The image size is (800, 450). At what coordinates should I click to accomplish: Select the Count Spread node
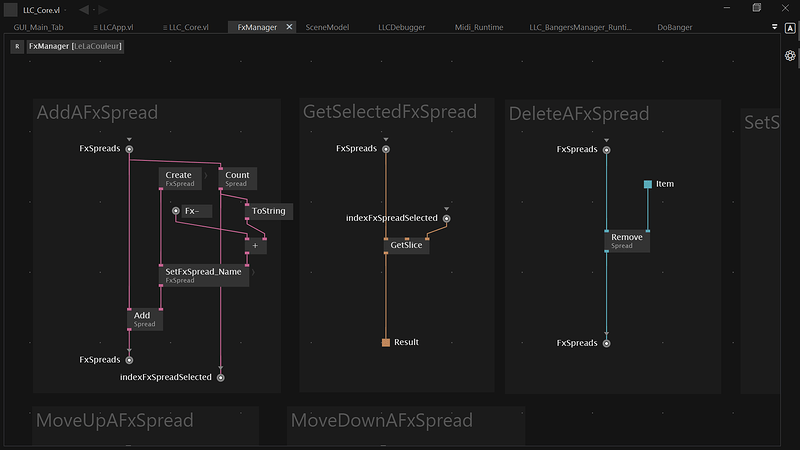237,178
